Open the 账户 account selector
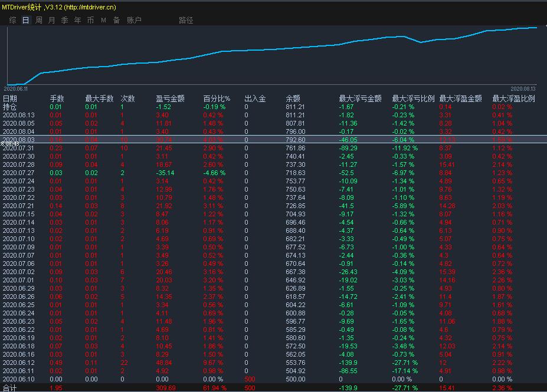Viewport: 547px width, 392px height. tap(135, 19)
